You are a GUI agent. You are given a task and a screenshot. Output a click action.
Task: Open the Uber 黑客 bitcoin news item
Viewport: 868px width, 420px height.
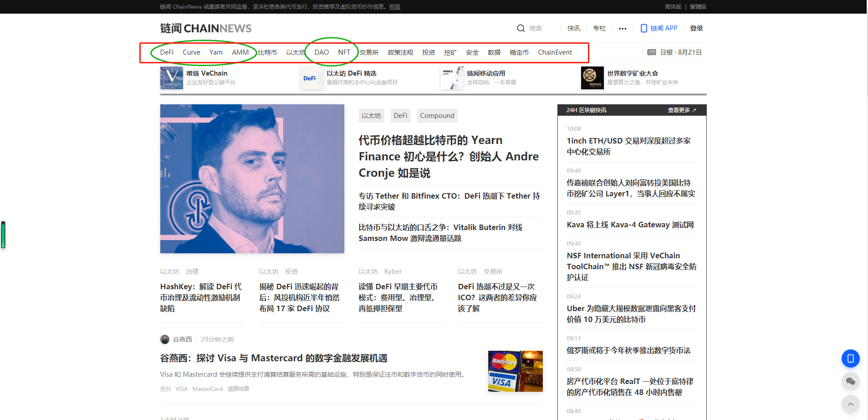coord(631,314)
